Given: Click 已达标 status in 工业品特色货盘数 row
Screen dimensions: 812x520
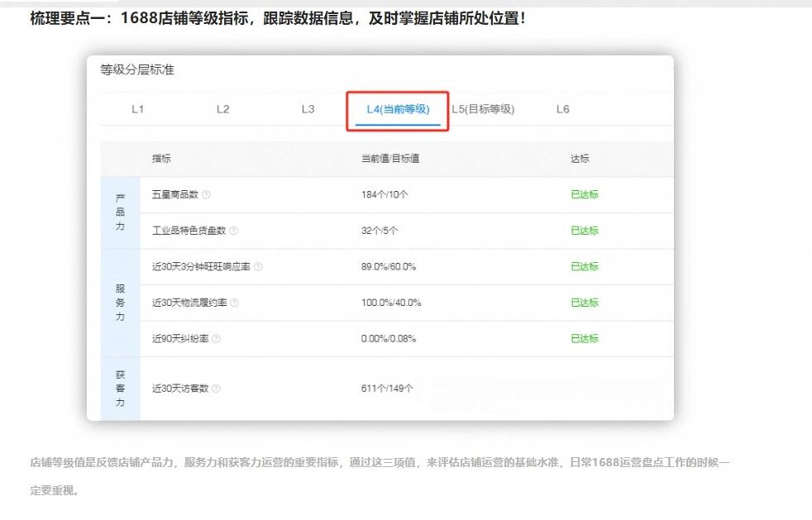Looking at the screenshot, I should coord(584,231).
